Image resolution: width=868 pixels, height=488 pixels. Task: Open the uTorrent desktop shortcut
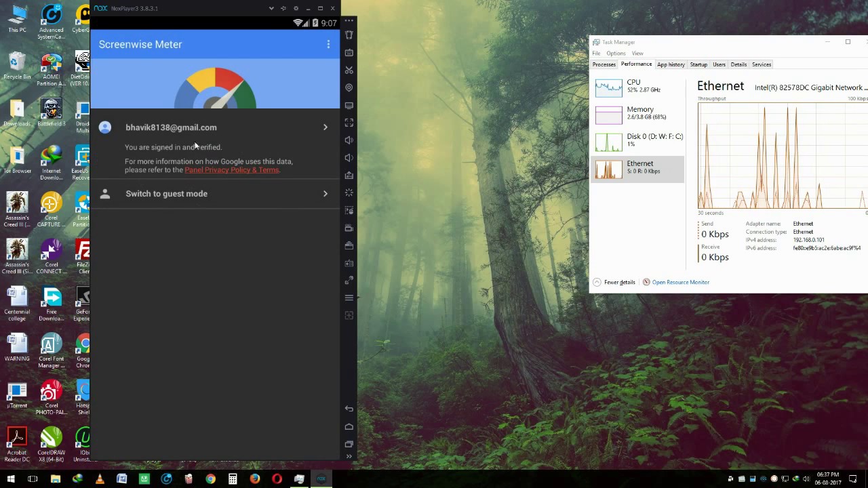click(17, 395)
